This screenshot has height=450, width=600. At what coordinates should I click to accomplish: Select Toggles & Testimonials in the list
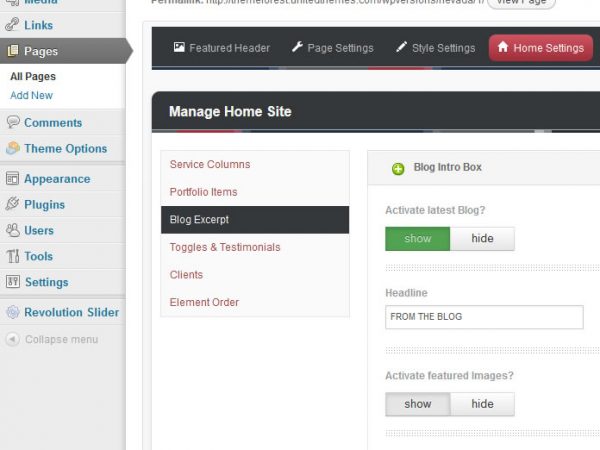pos(225,247)
